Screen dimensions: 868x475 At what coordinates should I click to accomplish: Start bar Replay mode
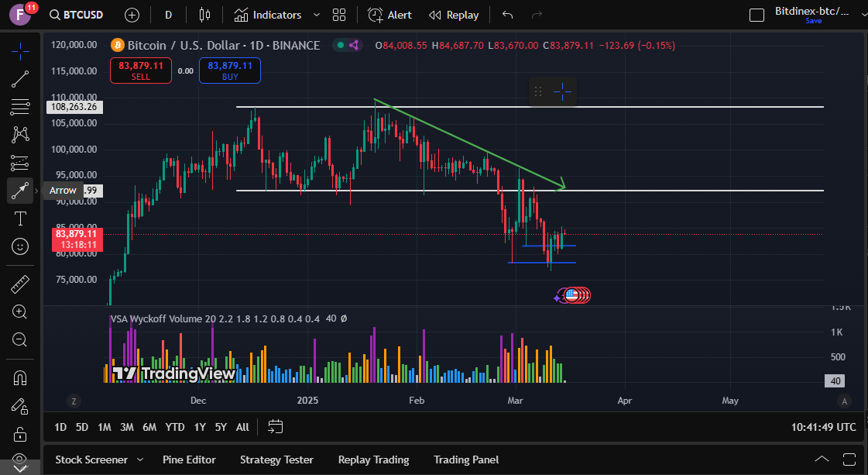click(454, 15)
